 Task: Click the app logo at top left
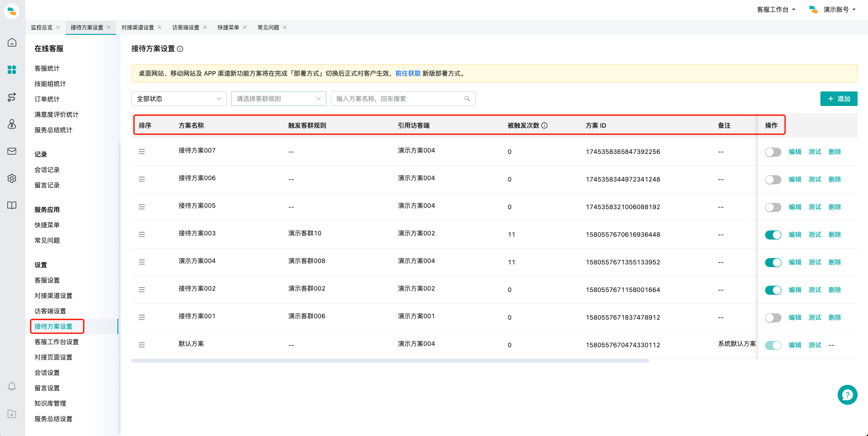point(12,11)
